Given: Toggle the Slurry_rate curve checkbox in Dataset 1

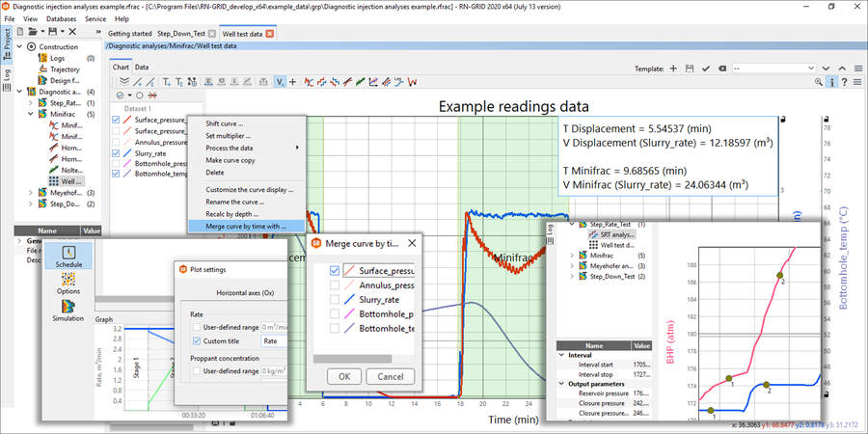Looking at the screenshot, I should coord(118,153).
